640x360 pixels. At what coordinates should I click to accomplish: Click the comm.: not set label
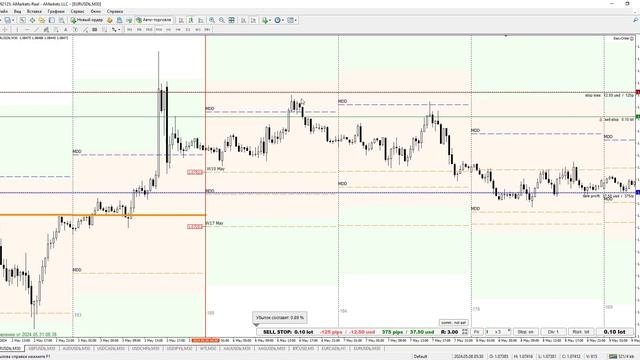point(453,322)
